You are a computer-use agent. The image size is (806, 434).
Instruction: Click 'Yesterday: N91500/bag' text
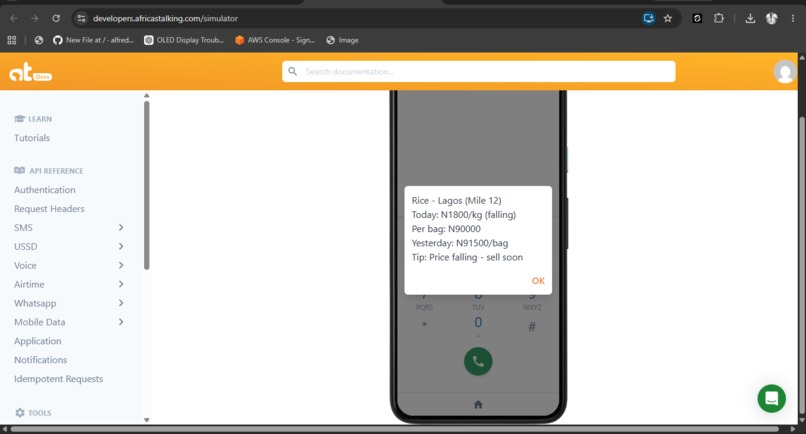(460, 243)
